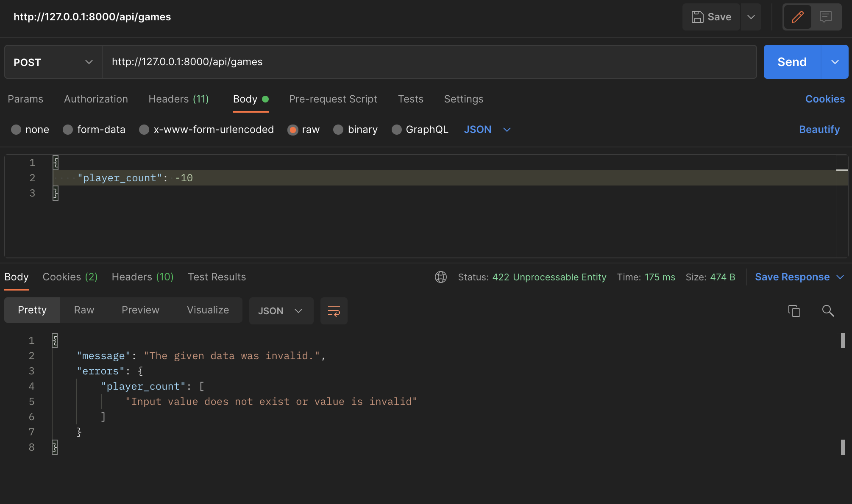Switch to the Headers (11) tab
Image resolution: width=852 pixels, height=504 pixels.
pos(178,99)
